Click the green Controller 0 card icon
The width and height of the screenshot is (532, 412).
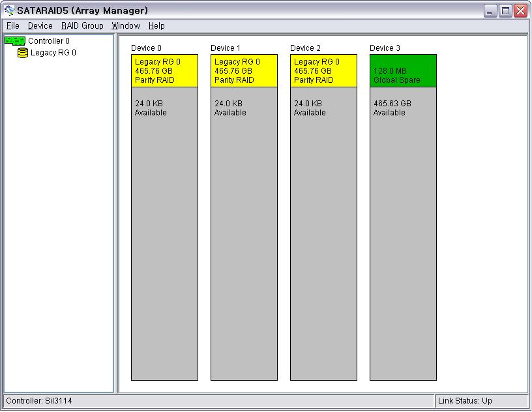15,41
